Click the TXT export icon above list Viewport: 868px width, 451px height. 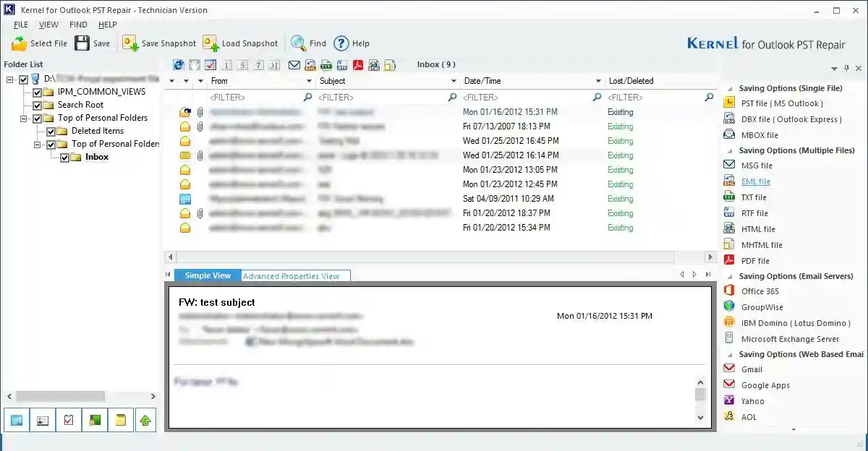tap(326, 65)
